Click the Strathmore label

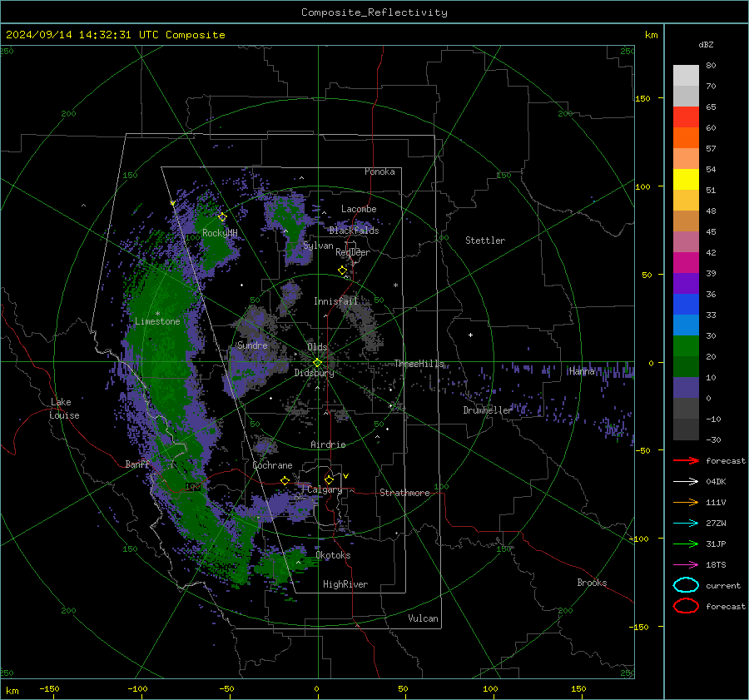404,493
